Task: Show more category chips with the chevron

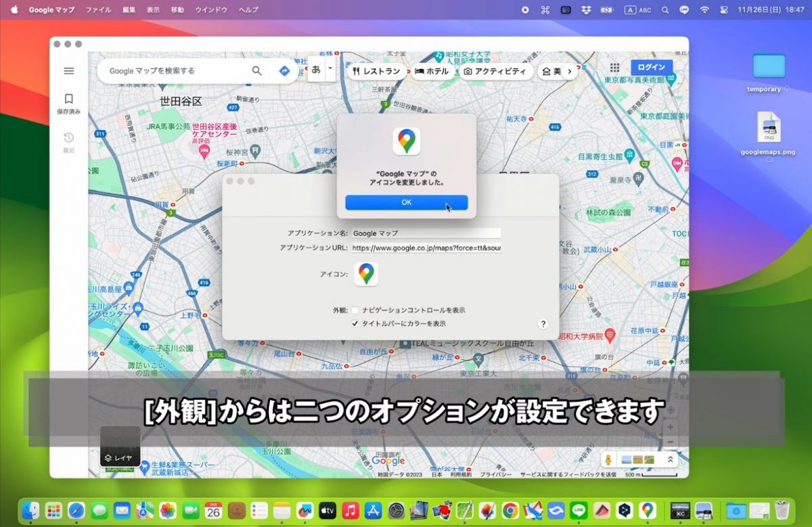Action: pos(570,71)
